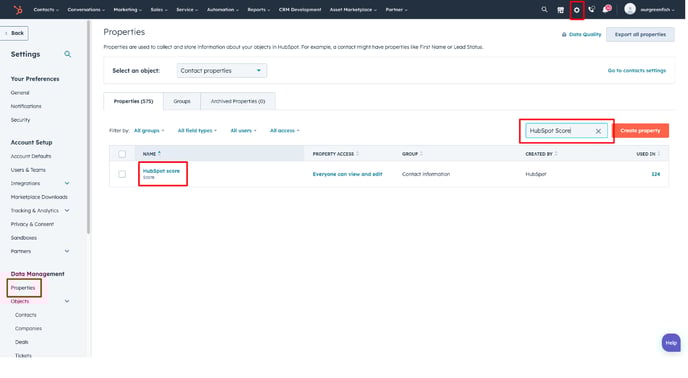Sort by Name column arrow
The height and width of the screenshot is (378, 688).
[159, 153]
